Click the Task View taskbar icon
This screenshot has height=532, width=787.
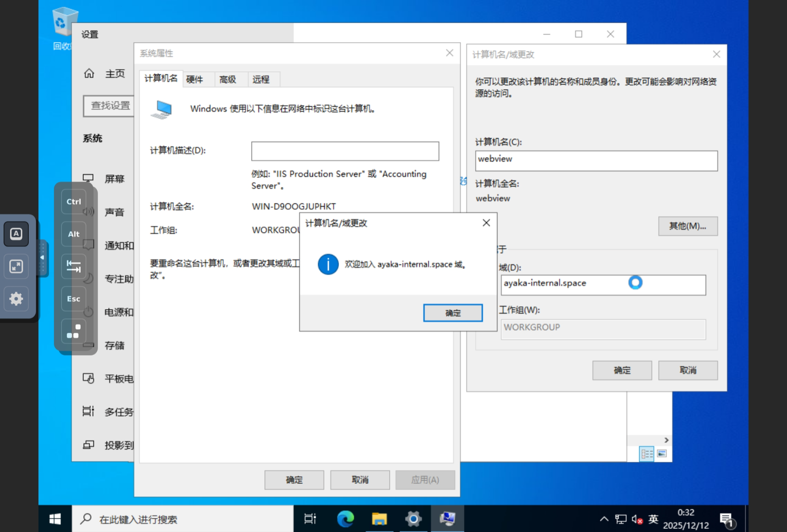[310, 519]
